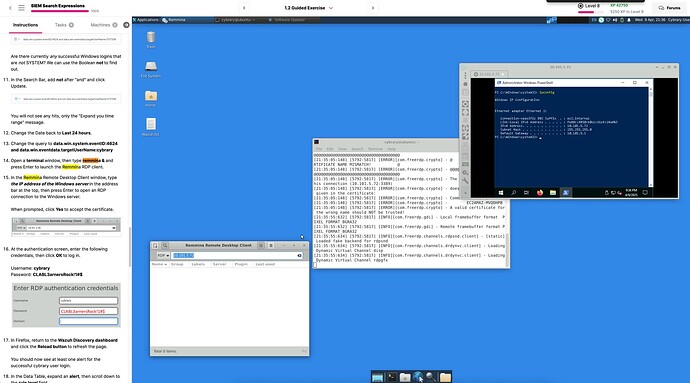690x383 pixels.
Task: Go to the next exercise arrow
Action: click(x=373, y=8)
